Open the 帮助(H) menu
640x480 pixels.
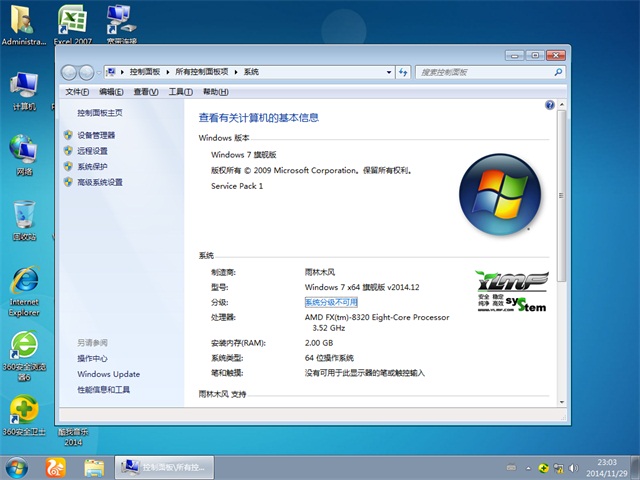216,92
